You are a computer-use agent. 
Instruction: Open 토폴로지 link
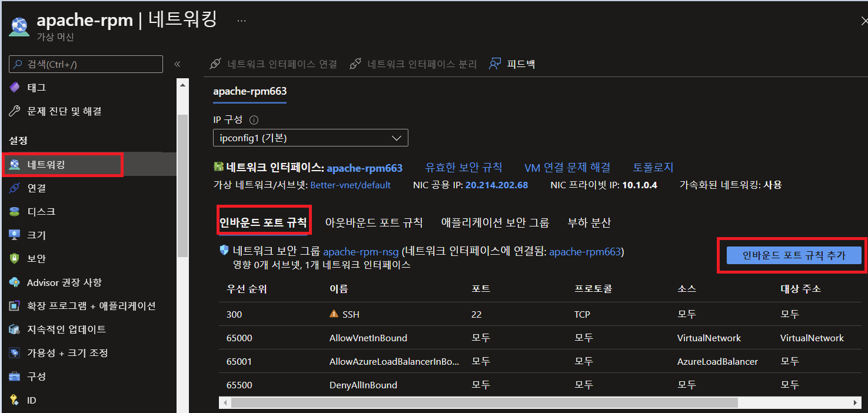[x=653, y=168]
